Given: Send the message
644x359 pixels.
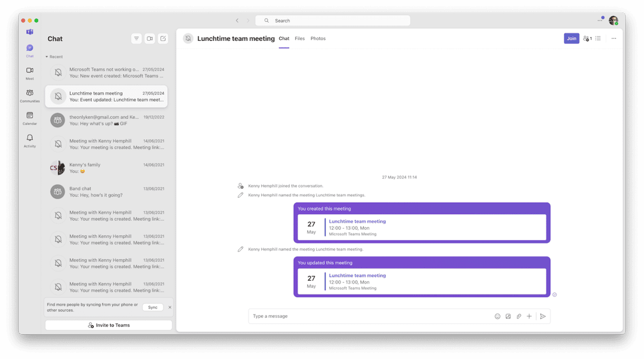Looking at the screenshot, I should coord(543,316).
